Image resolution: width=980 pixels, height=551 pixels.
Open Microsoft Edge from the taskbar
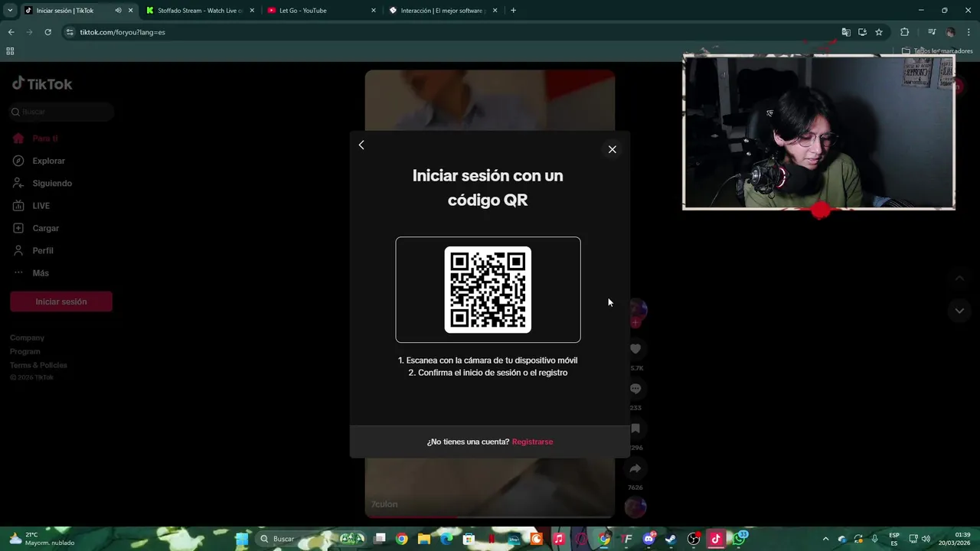point(446,539)
